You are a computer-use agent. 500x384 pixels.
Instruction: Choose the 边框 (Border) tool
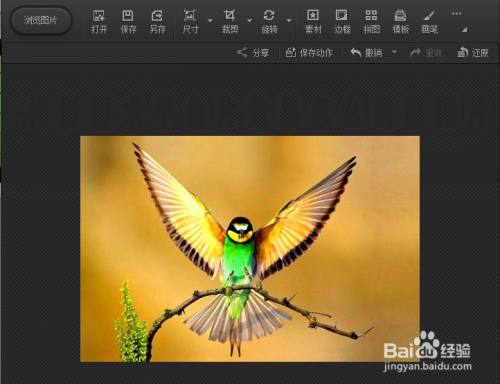tap(342, 21)
